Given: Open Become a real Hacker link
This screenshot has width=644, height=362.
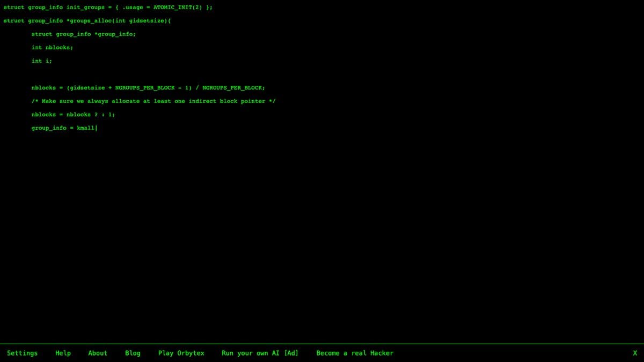Looking at the screenshot, I should coord(355,353).
